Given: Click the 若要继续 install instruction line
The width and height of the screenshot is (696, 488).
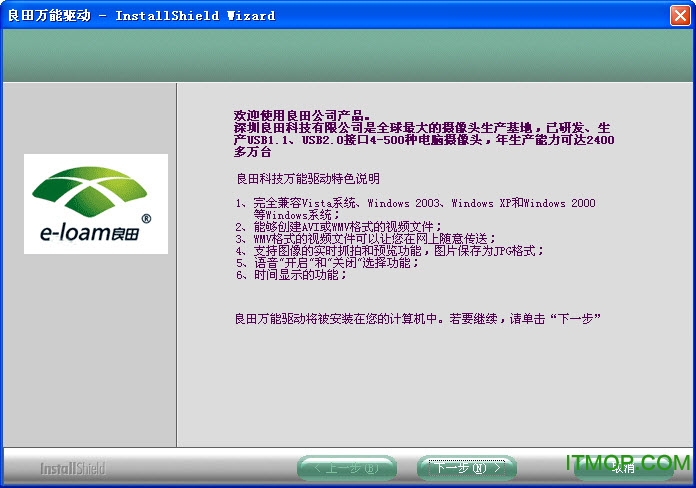Looking at the screenshot, I should tap(416, 318).
